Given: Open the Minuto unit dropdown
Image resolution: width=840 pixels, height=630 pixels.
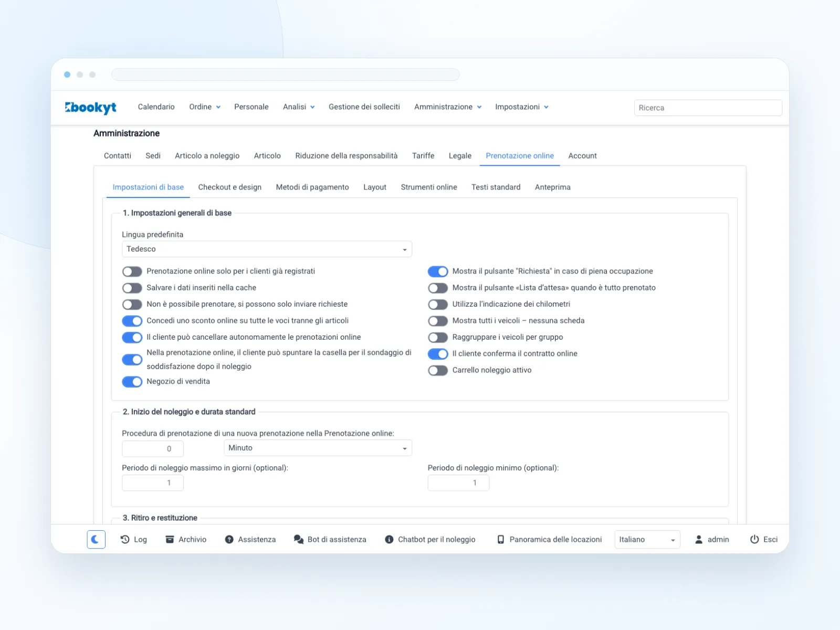Looking at the screenshot, I should (318, 448).
